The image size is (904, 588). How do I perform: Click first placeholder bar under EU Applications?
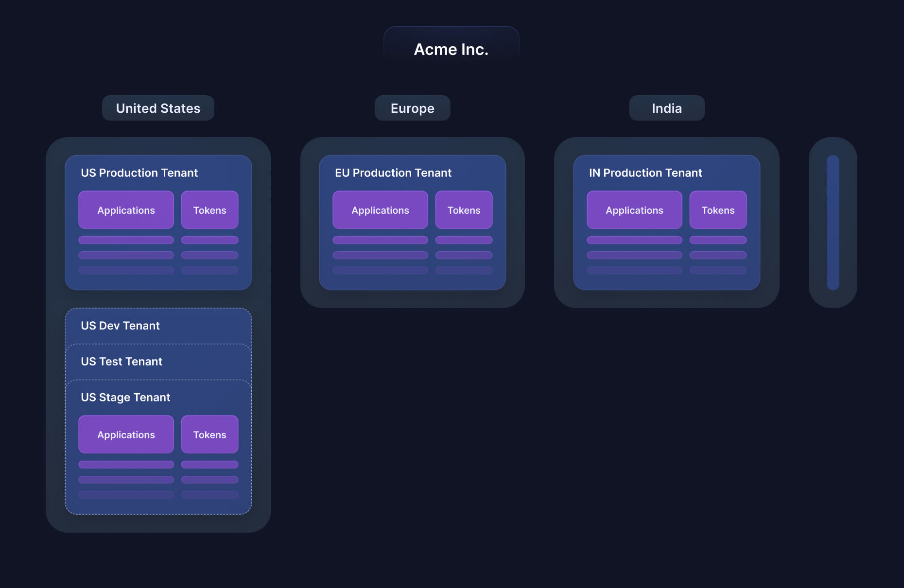[380, 240]
